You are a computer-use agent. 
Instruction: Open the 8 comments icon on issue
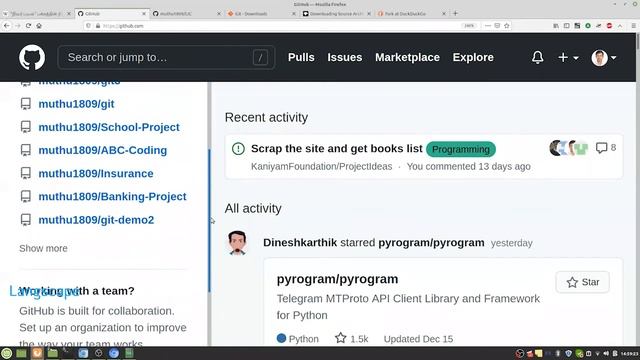[x=606, y=148]
